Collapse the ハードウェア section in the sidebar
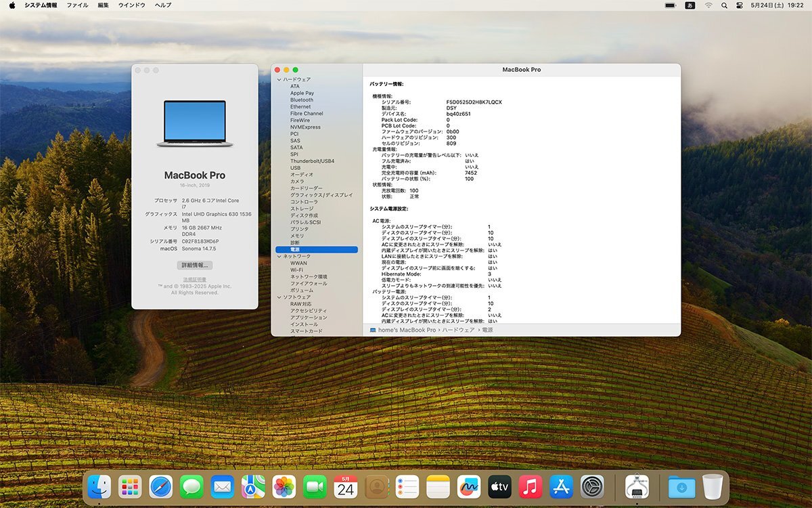Image resolution: width=812 pixels, height=508 pixels. coord(278,80)
